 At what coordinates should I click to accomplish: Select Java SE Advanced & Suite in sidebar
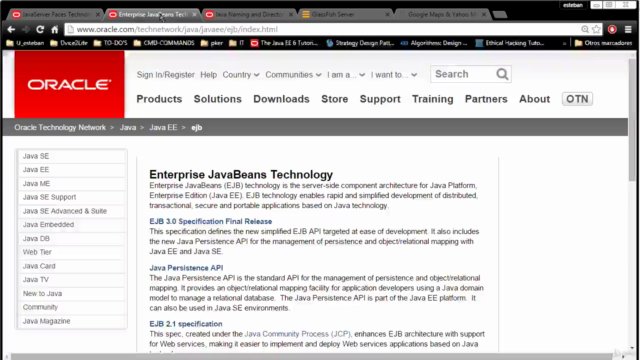(x=71, y=211)
